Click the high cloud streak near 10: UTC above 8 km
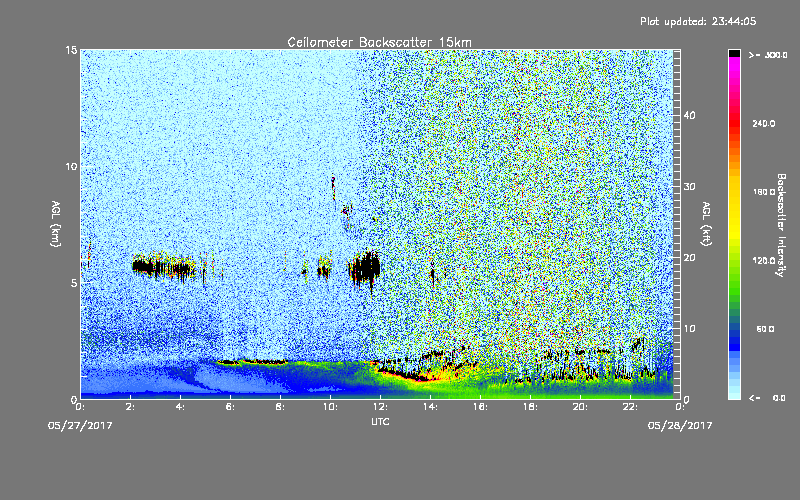 (334, 188)
